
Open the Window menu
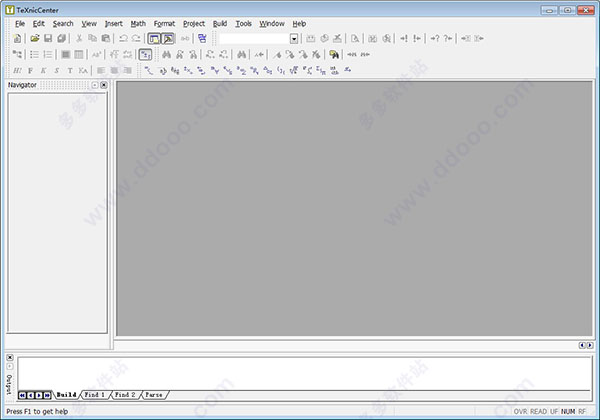(x=272, y=24)
